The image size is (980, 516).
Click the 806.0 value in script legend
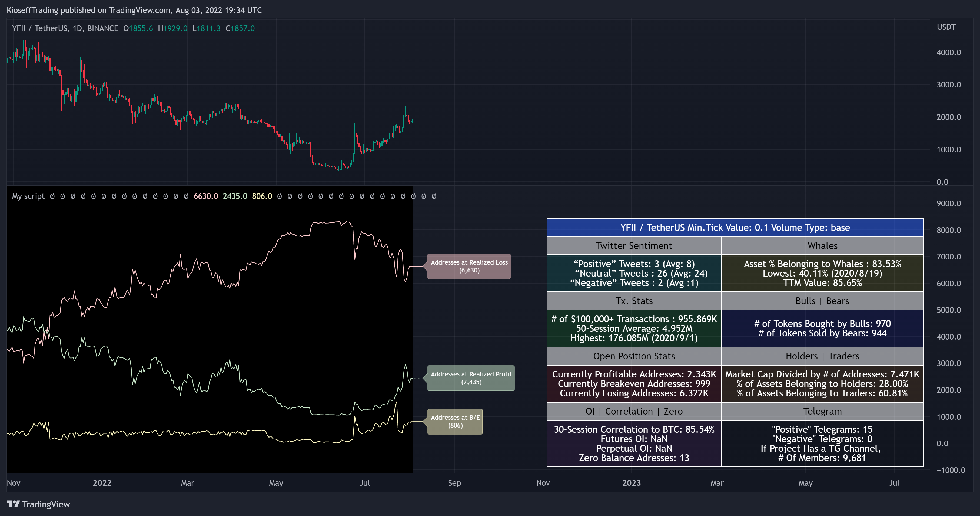click(x=262, y=196)
